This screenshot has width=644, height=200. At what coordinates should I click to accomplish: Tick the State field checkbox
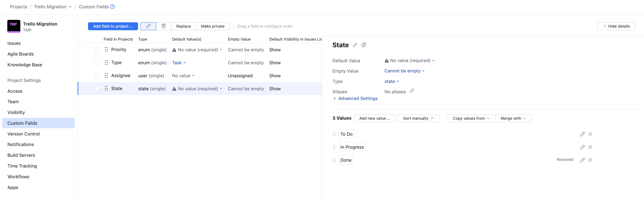pyautogui.click(x=97, y=88)
